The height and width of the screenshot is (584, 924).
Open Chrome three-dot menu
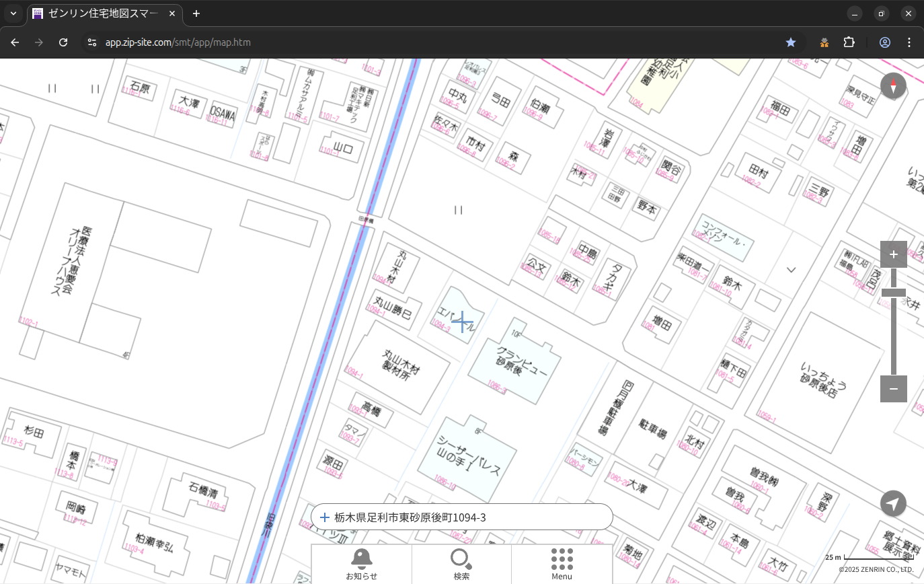pos(909,42)
